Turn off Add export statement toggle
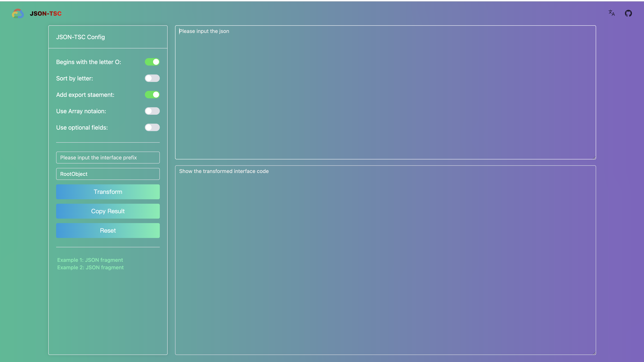 (x=152, y=95)
